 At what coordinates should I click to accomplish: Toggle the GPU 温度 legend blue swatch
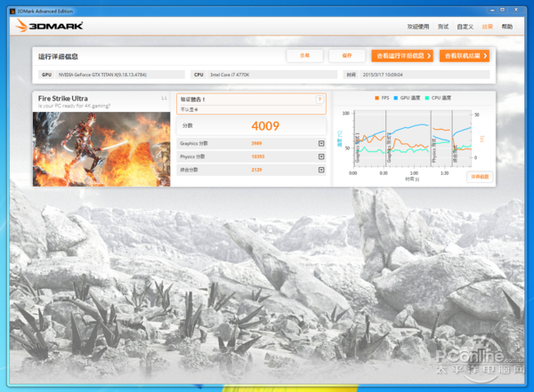tap(395, 98)
